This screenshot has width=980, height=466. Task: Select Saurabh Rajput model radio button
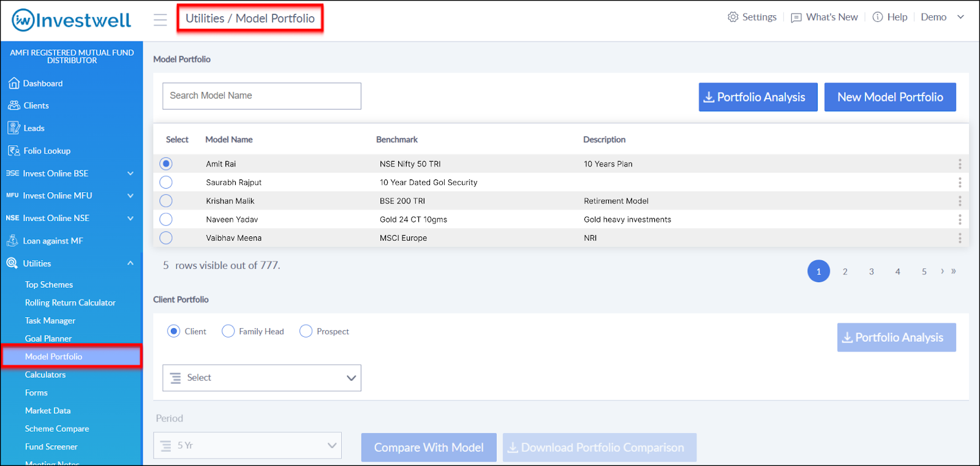pyautogui.click(x=166, y=182)
